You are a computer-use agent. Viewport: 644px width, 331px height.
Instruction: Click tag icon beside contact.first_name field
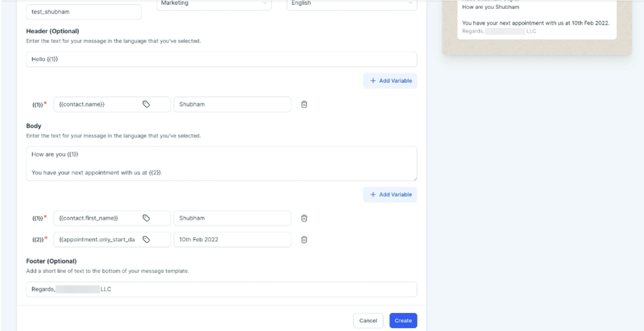(147, 218)
